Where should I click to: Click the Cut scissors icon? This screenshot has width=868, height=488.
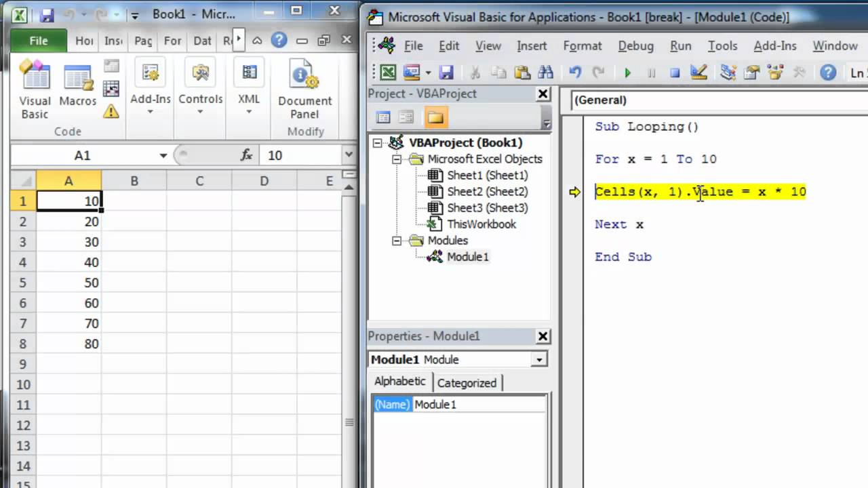(475, 72)
